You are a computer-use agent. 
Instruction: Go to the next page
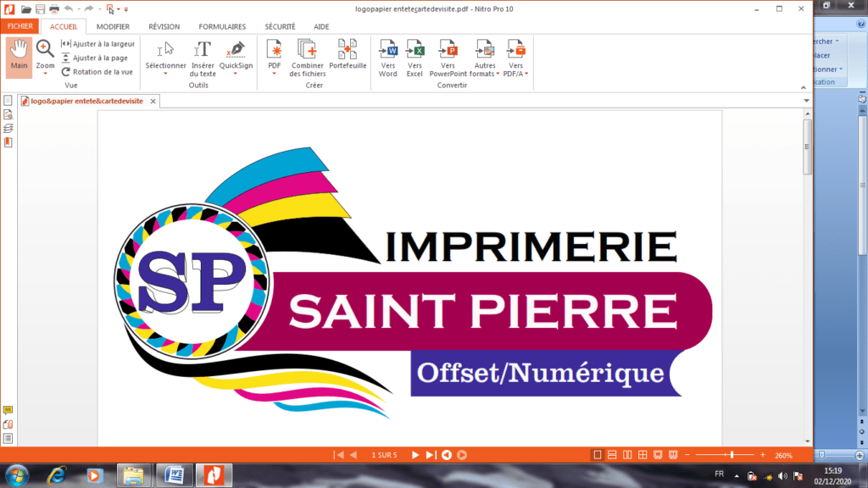point(415,455)
